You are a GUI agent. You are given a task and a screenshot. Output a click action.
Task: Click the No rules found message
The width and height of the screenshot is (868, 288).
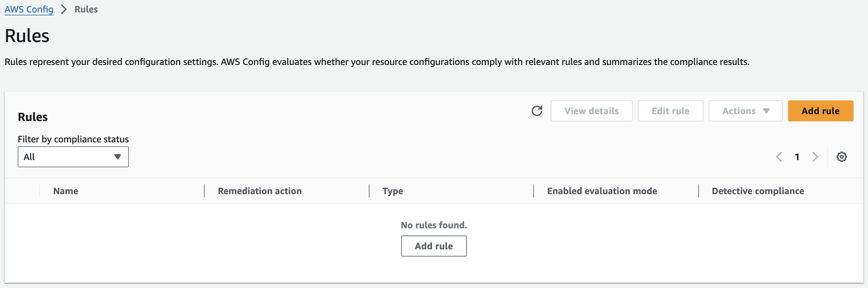[x=434, y=225]
